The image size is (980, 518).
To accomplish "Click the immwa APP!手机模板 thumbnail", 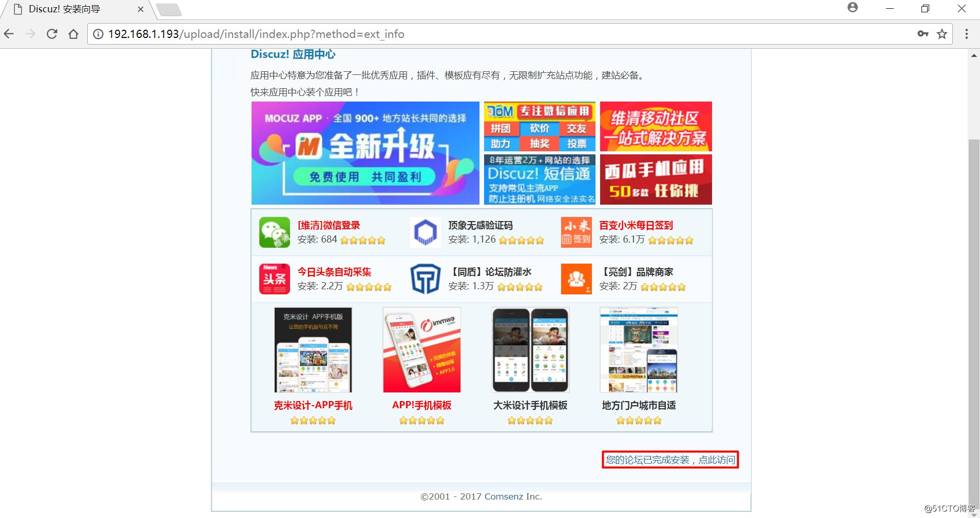I will point(422,350).
